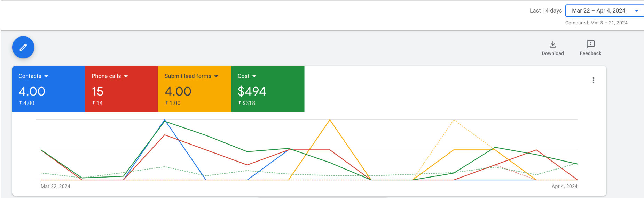Screen dimensions: 644x198
Task: Click the peak of the blue Contacts line
Action: [x=165, y=120]
